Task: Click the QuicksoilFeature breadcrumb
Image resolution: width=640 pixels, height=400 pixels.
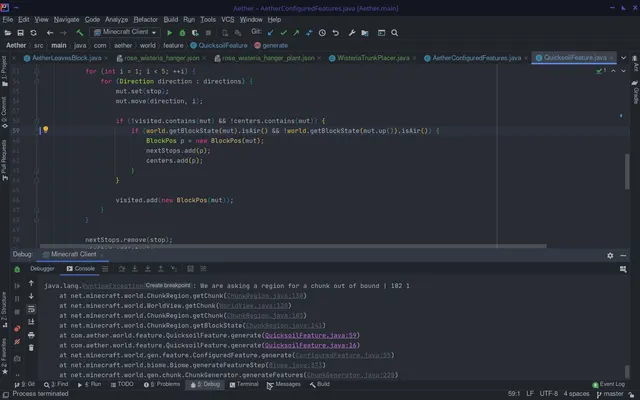Action: click(219, 45)
